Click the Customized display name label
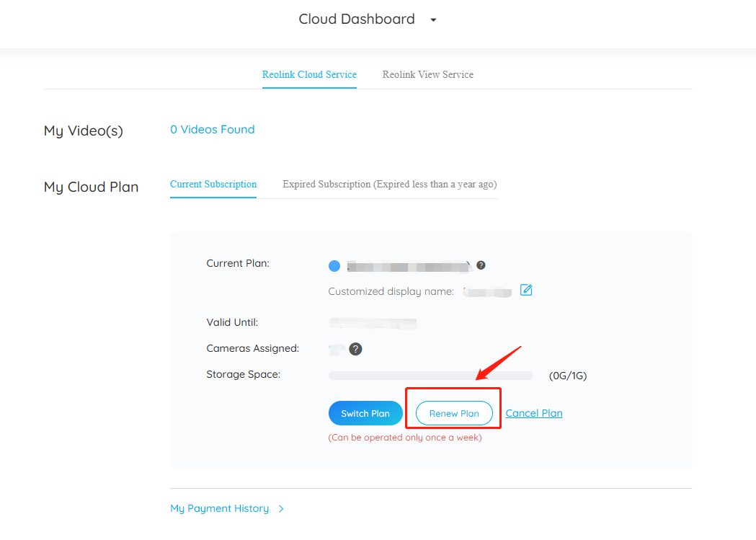Image resolution: width=756 pixels, height=540 pixels. pos(391,291)
